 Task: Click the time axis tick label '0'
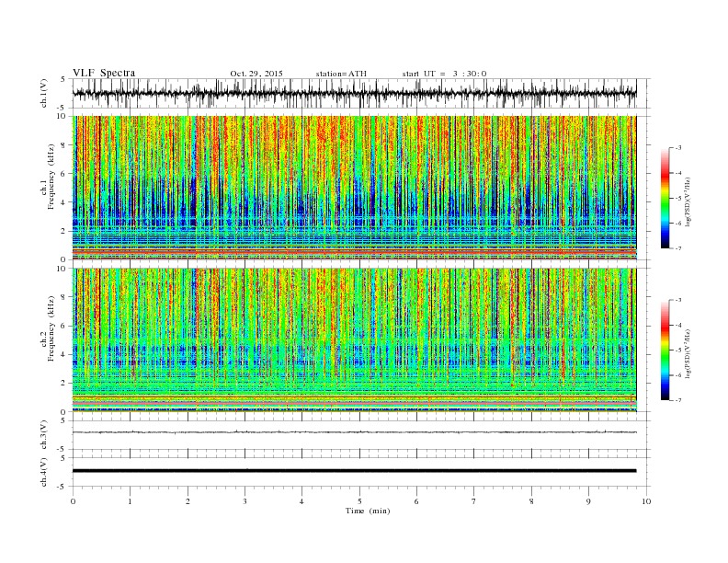point(73,501)
